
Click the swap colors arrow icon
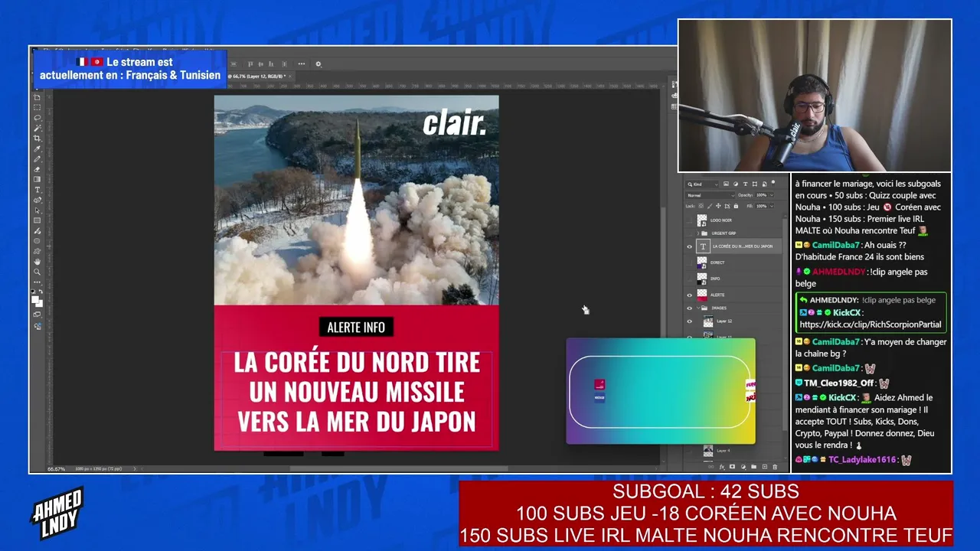point(41,293)
